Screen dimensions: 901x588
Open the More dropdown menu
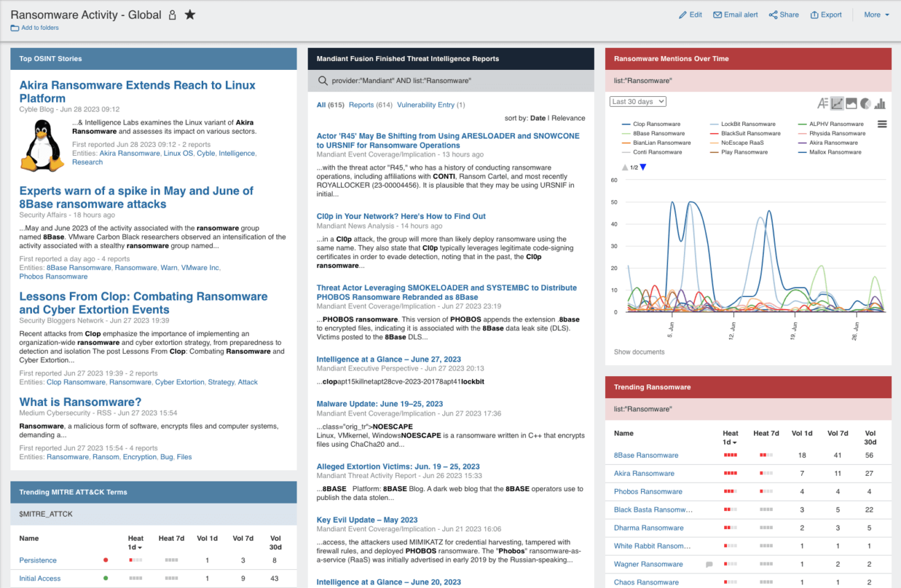click(x=876, y=15)
